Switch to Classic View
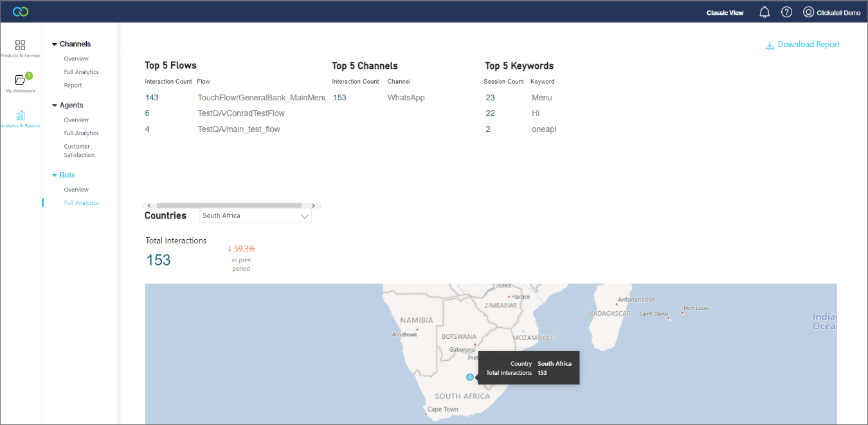Viewport: 868px width, 425px height. pyautogui.click(x=725, y=13)
